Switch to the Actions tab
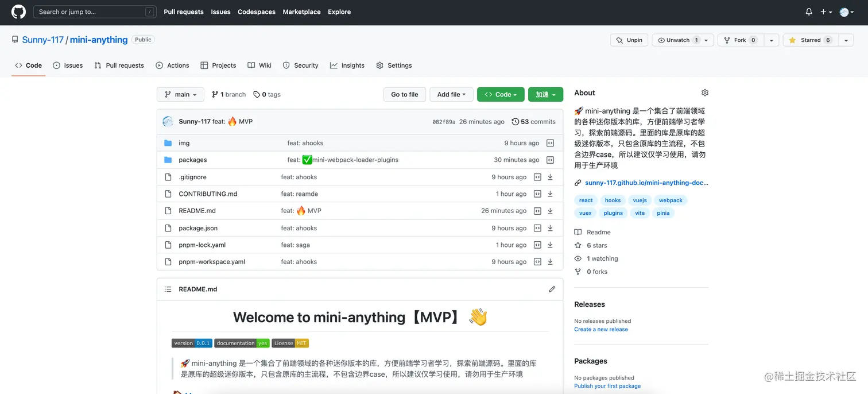Screen dimensions: 868x394 coord(172,65)
